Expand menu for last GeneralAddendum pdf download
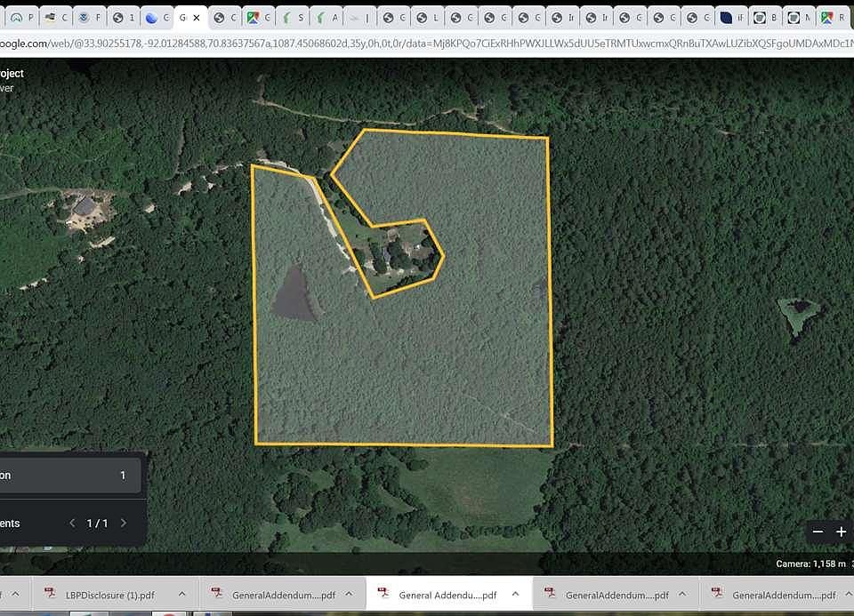The width and height of the screenshot is (854, 616). tap(848, 595)
